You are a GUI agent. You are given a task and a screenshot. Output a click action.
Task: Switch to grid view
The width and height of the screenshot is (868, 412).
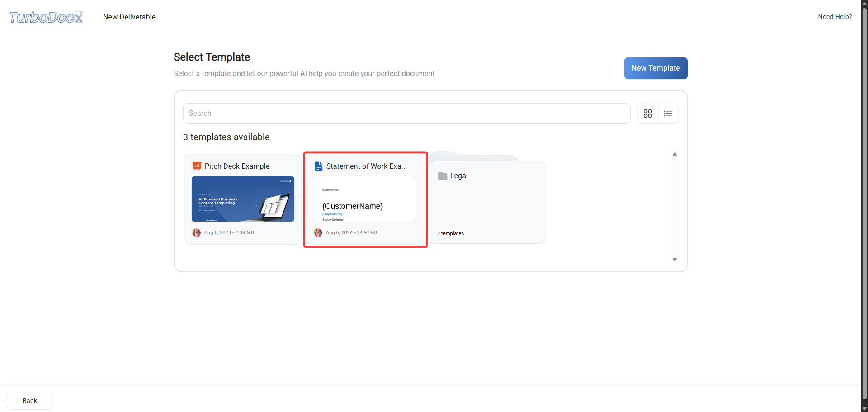[648, 114]
